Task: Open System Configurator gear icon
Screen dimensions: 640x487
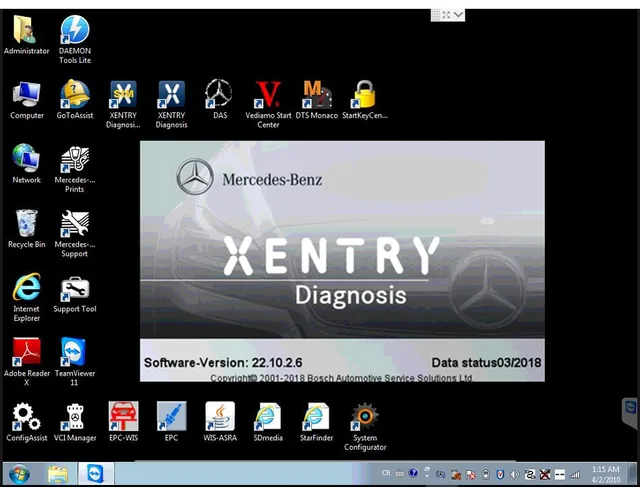Action: [364, 427]
